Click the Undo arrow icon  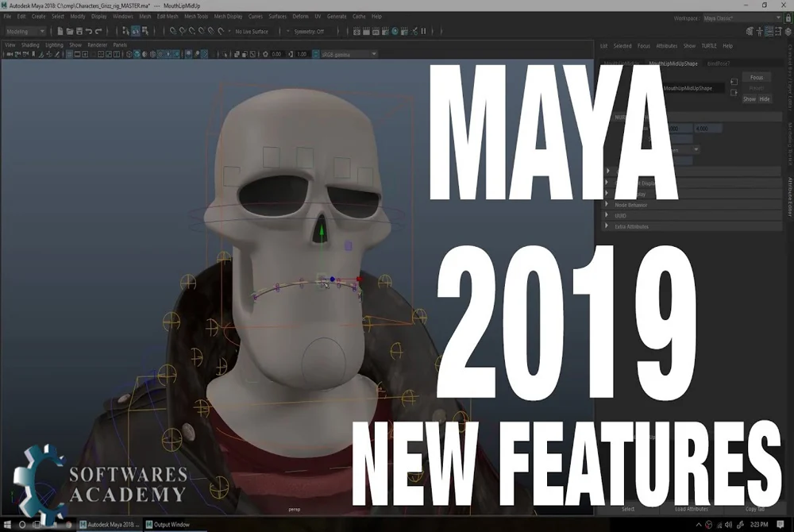pos(89,32)
